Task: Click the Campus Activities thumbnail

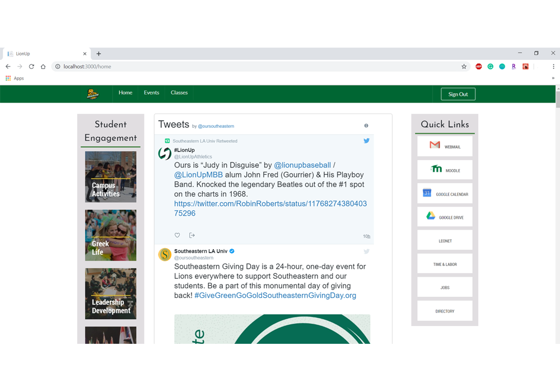Action: coord(110,177)
